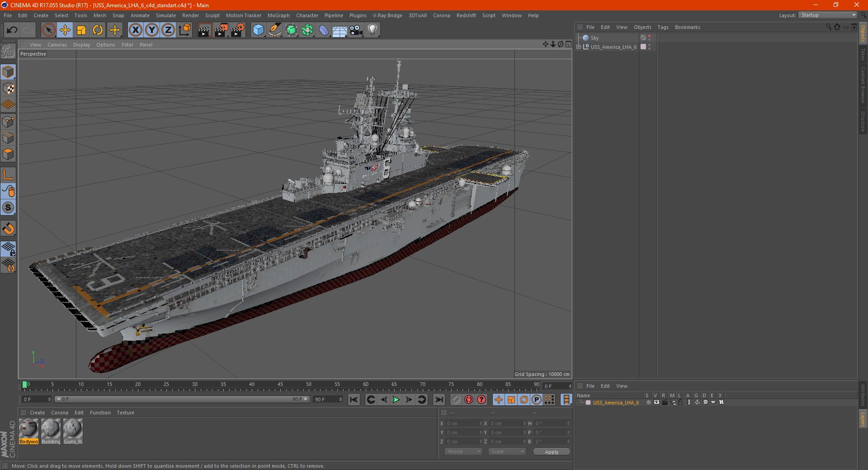Click Record Active Objects button
This screenshot has width=868, height=470.
456,399
